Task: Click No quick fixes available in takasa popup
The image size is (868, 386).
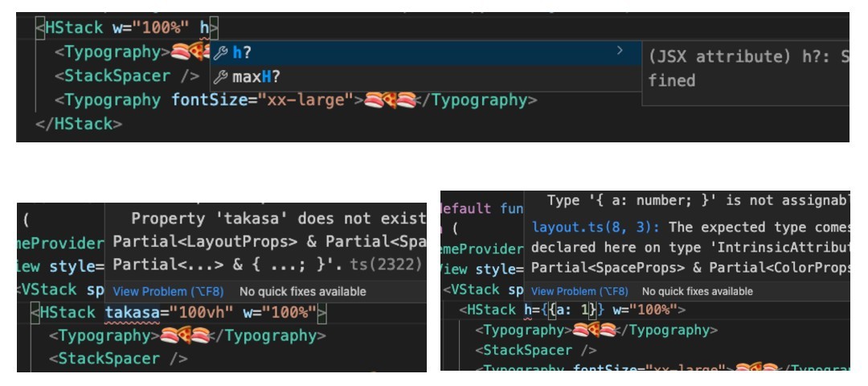Action: point(303,291)
